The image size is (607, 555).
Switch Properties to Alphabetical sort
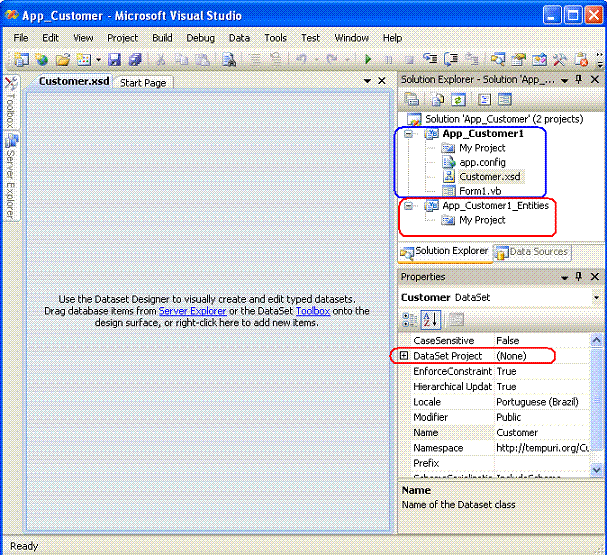coord(430,320)
